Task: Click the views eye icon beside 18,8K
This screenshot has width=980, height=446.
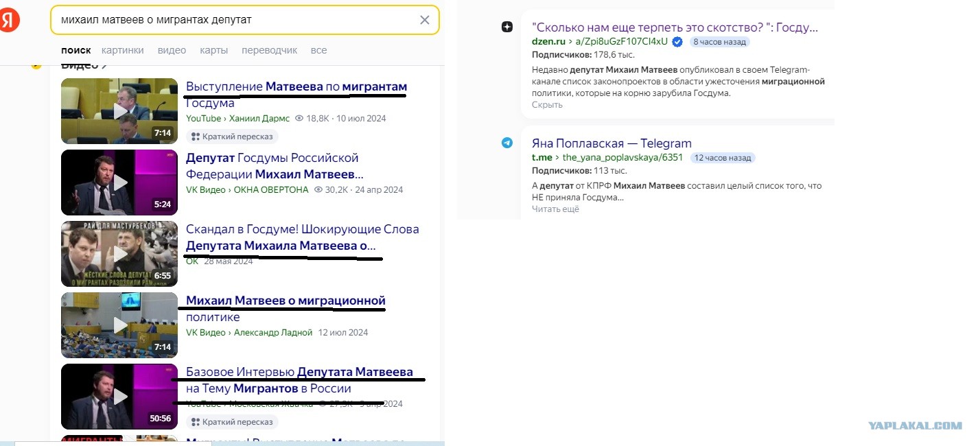Action: [299, 119]
